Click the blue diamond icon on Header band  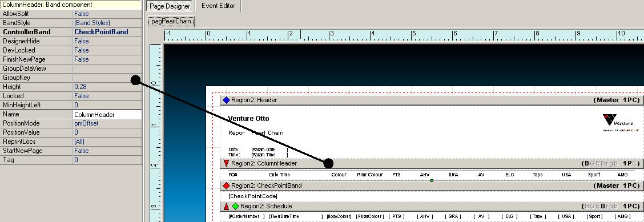(226, 100)
